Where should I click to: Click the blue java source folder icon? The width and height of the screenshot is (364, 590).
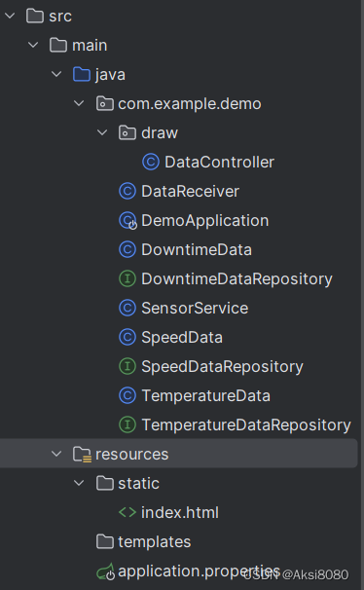(82, 74)
